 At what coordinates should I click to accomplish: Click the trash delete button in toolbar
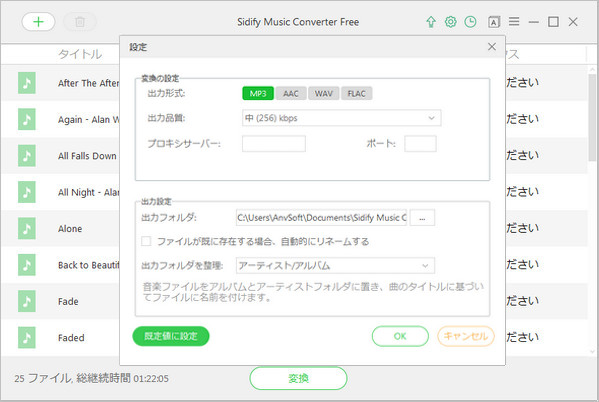pyautogui.click(x=80, y=22)
